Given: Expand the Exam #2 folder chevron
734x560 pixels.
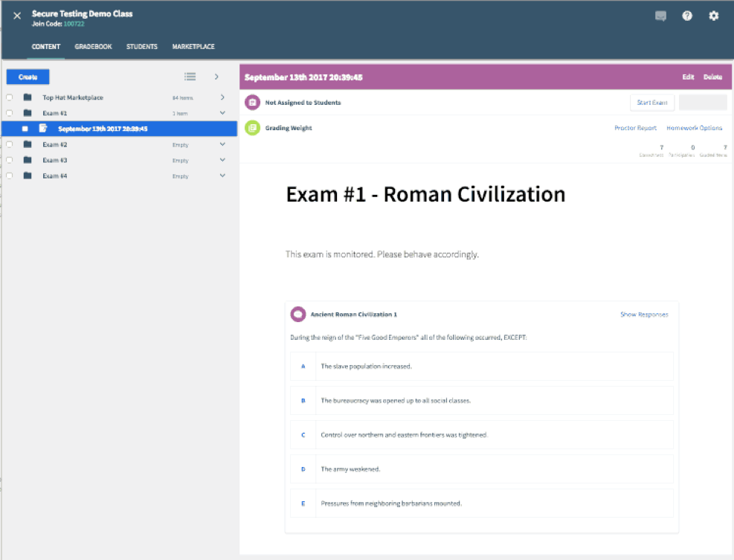Looking at the screenshot, I should tap(222, 144).
